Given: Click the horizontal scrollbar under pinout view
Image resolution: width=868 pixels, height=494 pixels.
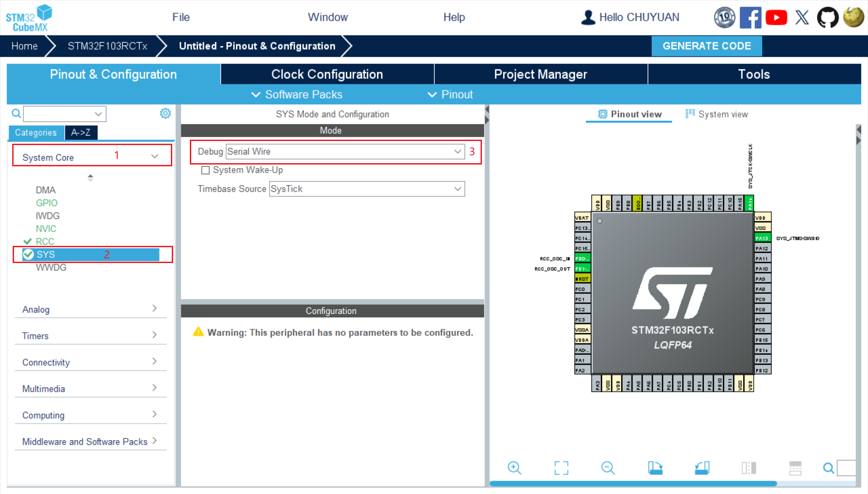Looking at the screenshot, I should coord(633,484).
